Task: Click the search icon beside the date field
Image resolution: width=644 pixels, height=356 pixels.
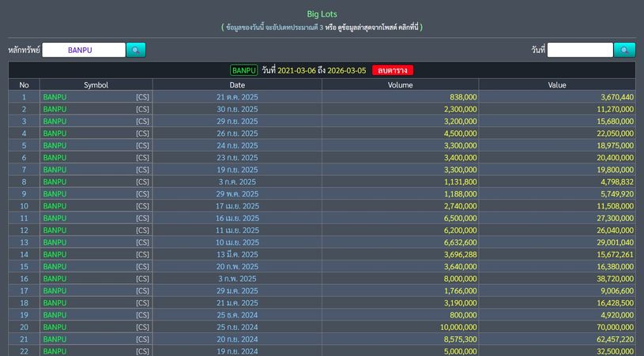Action: tap(624, 50)
